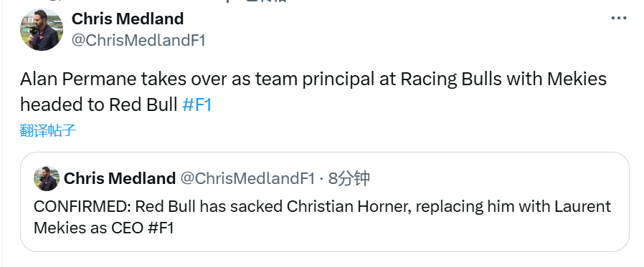Click @ChrisMedlandF1 handle in quoted post

pyautogui.click(x=247, y=178)
